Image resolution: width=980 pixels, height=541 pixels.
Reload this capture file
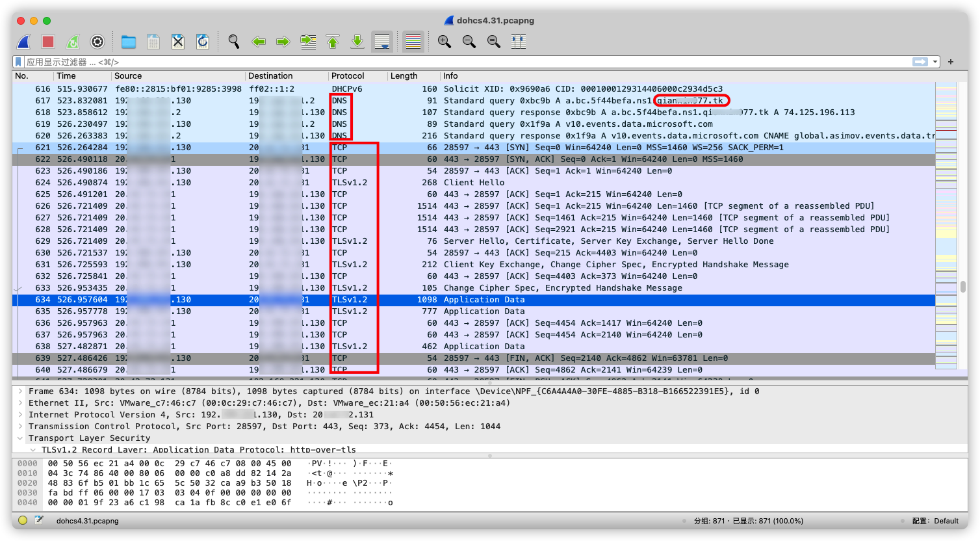coord(202,41)
